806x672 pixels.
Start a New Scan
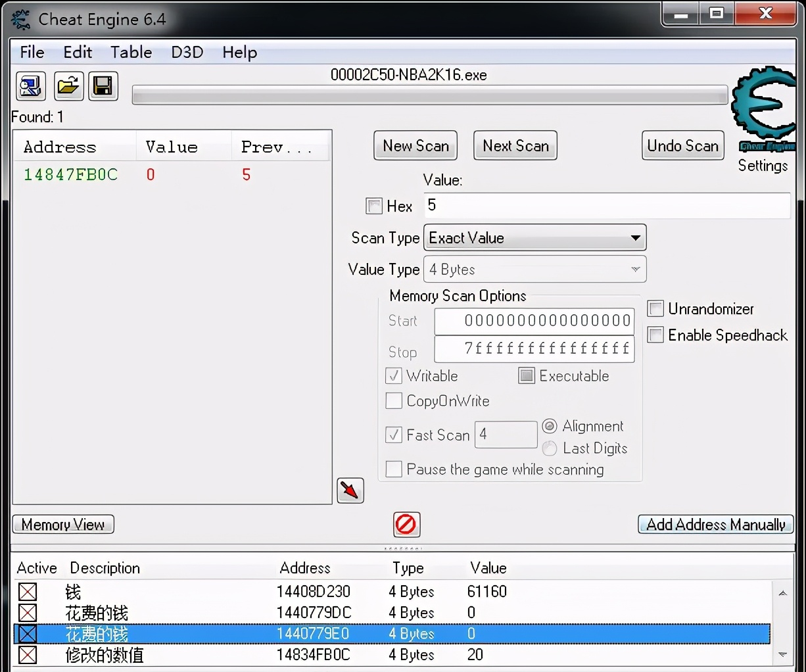(x=415, y=145)
